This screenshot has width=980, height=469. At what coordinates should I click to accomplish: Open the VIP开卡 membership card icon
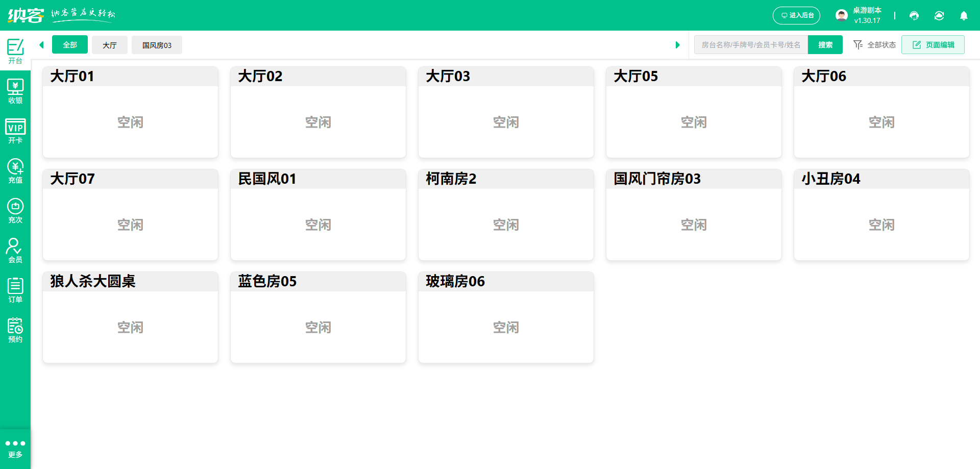click(x=15, y=131)
